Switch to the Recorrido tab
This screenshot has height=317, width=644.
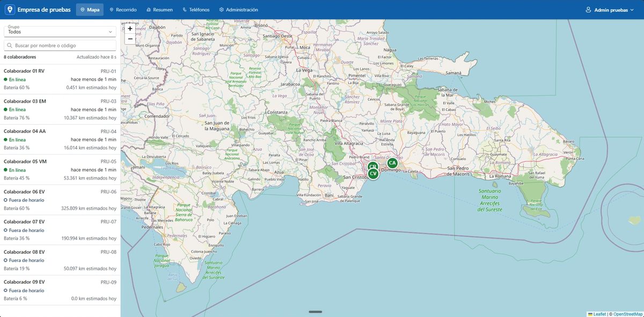coord(123,10)
